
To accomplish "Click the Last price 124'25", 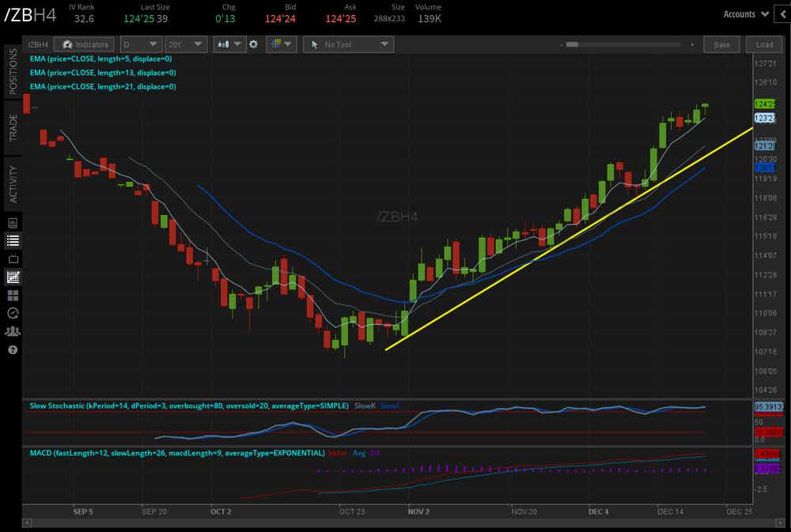I will pos(138,19).
